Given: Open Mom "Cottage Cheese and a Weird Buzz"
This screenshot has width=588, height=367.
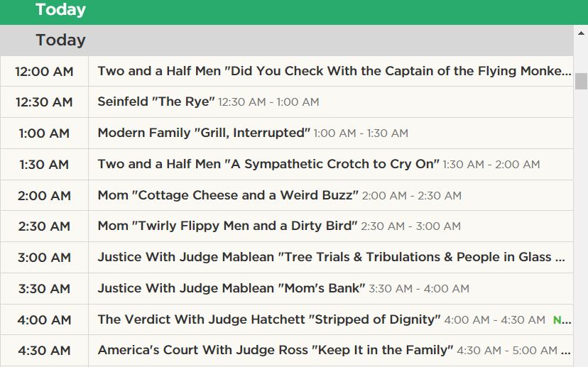Looking at the screenshot, I should click(228, 195).
